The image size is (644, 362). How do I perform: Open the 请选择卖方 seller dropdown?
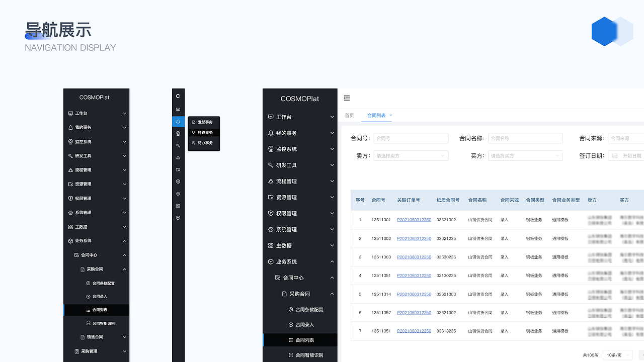(x=411, y=155)
